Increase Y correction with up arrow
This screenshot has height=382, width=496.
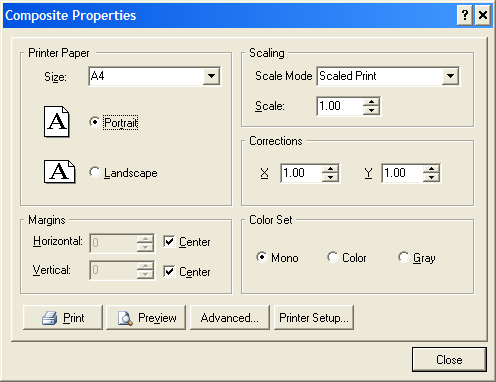pos(431,169)
